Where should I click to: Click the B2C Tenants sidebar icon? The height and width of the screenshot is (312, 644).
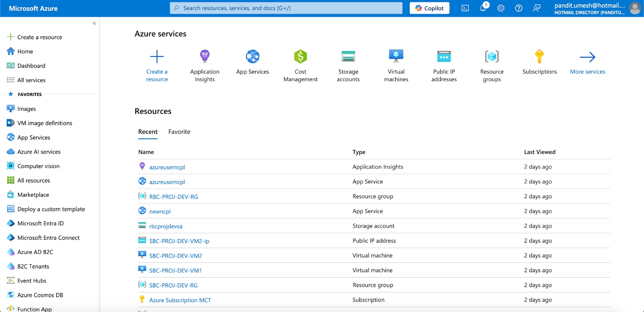11,266
